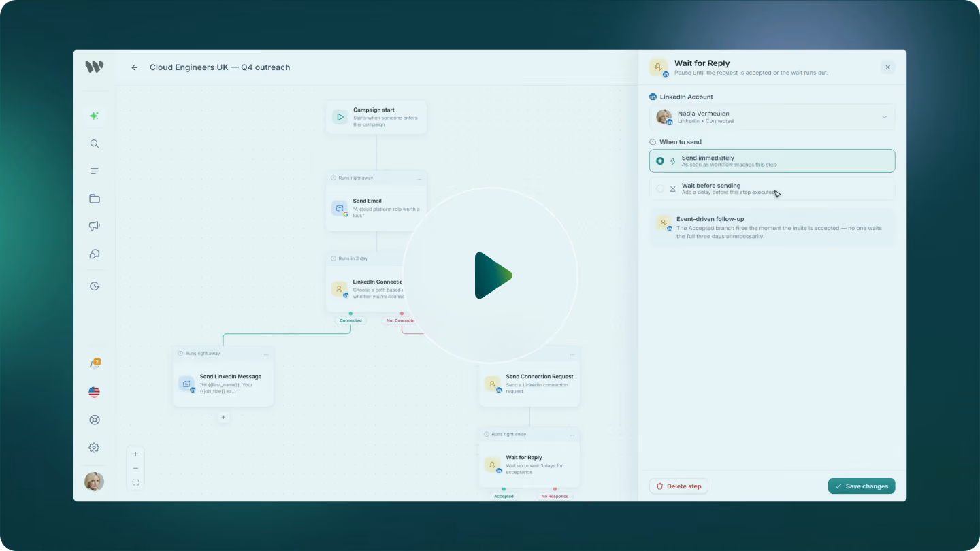Zoom out on the workflow canvas

tap(135, 468)
